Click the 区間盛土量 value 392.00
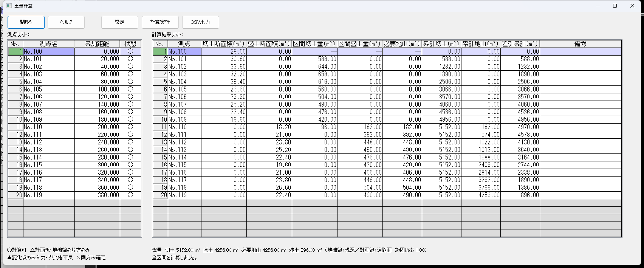 (360, 135)
